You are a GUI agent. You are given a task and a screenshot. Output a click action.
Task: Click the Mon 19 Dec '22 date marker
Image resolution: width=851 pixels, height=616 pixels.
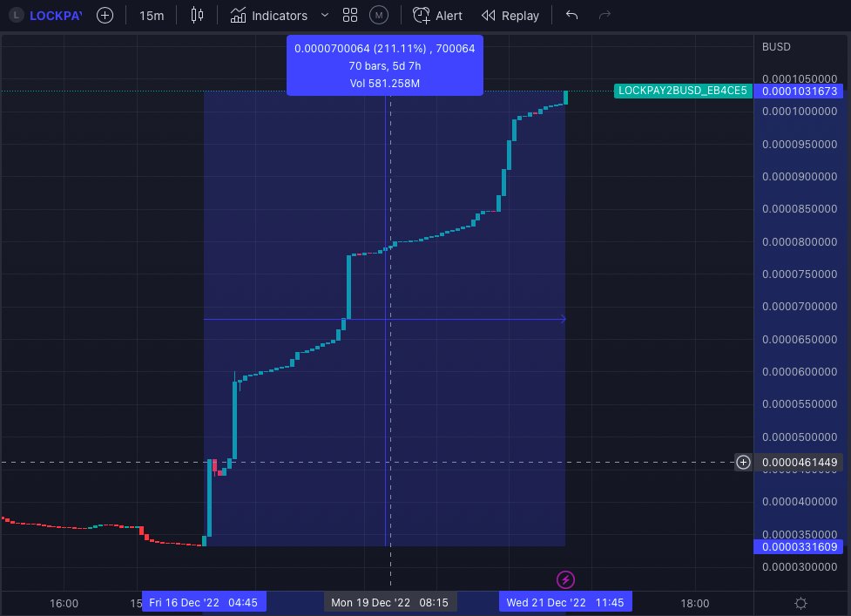click(390, 602)
